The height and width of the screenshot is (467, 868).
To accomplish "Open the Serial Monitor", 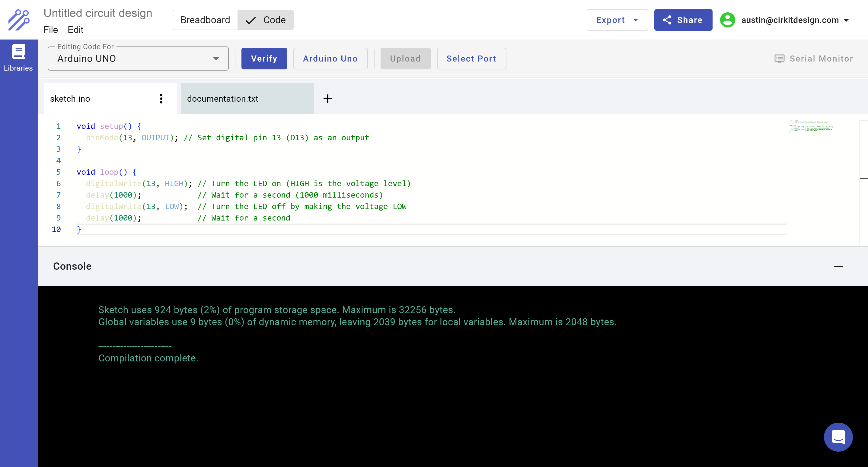I will [813, 59].
